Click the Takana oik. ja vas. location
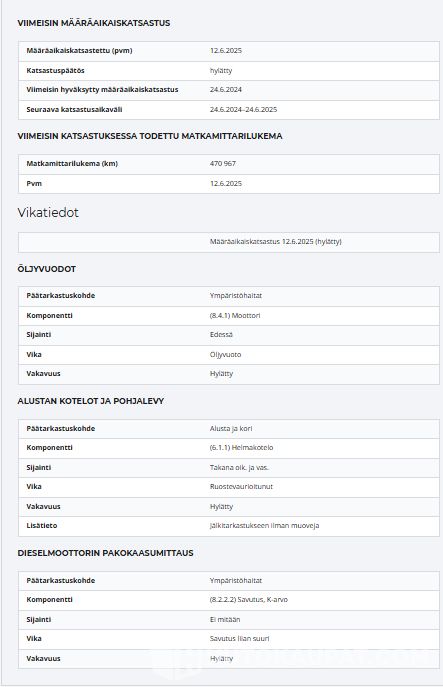Viewport: 443px width, 687px height. click(239, 467)
